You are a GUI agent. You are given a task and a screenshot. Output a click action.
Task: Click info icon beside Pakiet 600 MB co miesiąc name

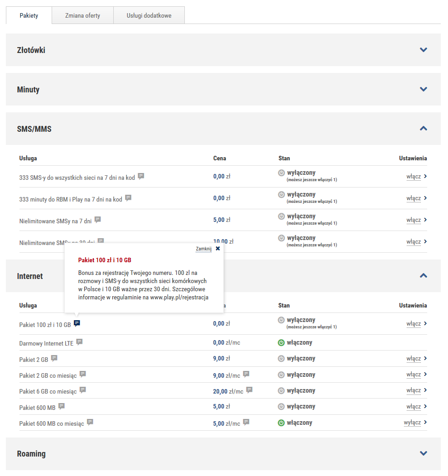[x=90, y=422]
